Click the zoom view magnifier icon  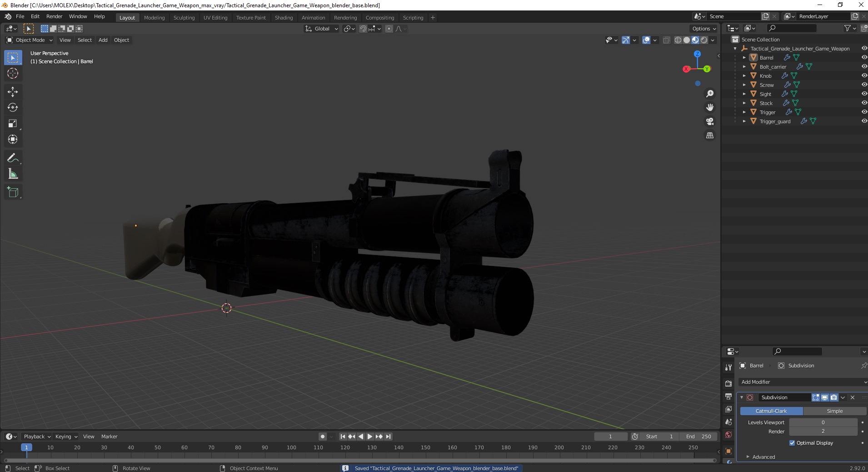pyautogui.click(x=709, y=94)
